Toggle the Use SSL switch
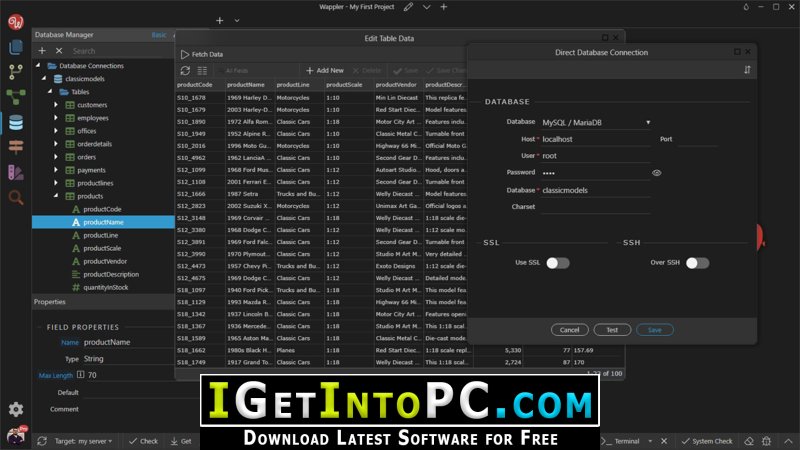 [x=558, y=263]
